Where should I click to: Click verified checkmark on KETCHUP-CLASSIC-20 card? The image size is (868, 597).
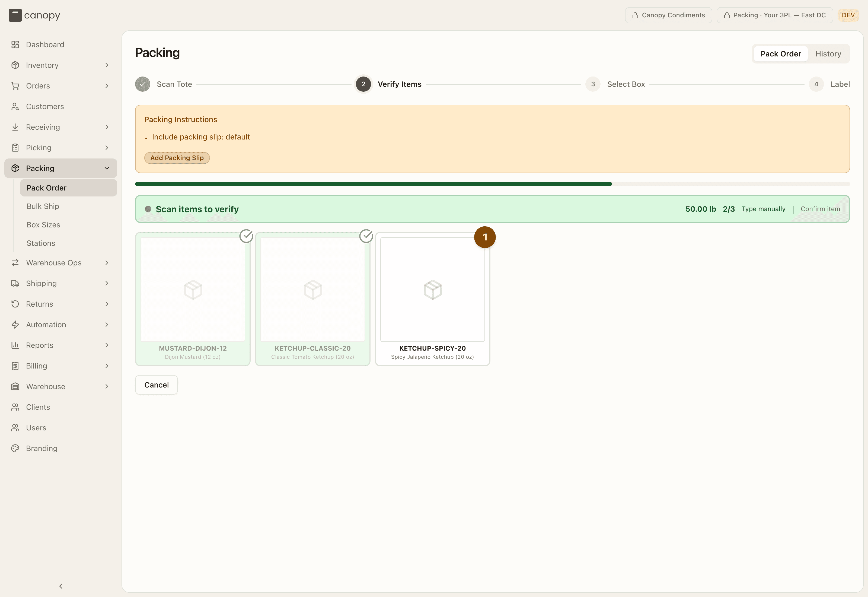pyautogui.click(x=366, y=236)
